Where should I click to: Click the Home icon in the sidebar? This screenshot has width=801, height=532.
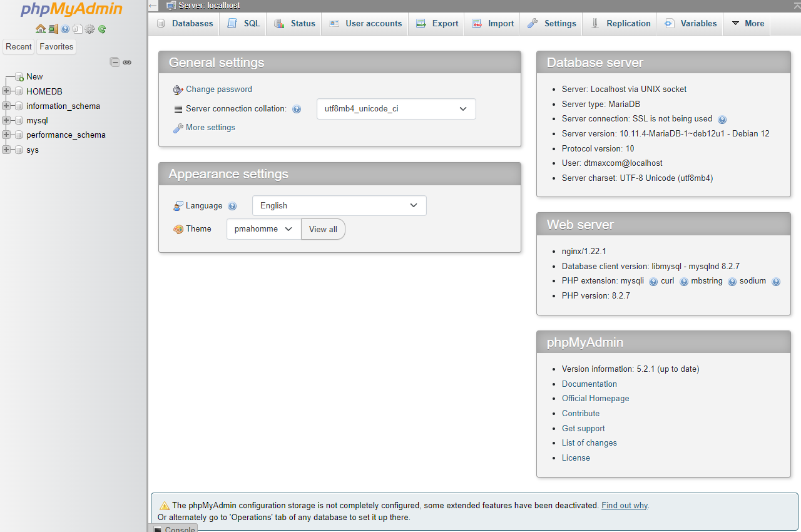click(x=41, y=29)
